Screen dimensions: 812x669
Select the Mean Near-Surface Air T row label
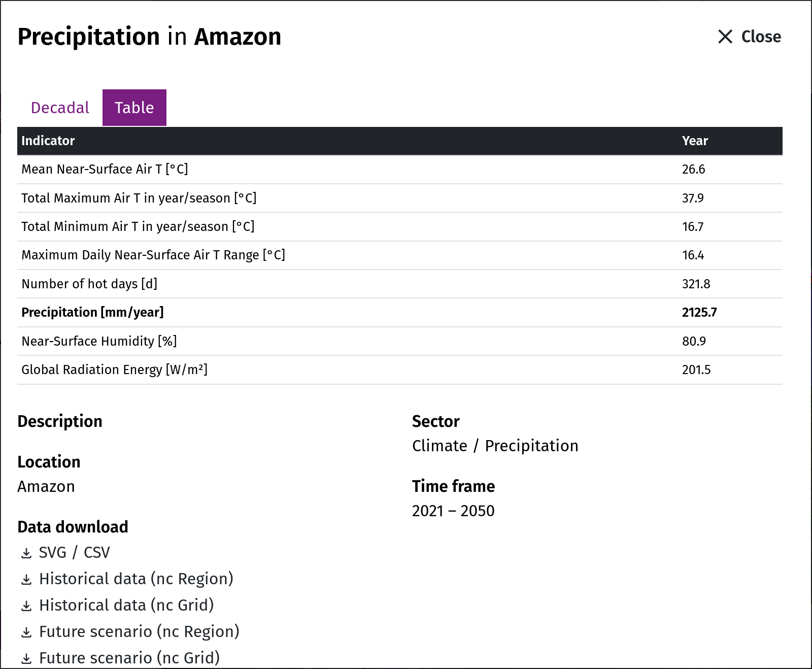105,169
